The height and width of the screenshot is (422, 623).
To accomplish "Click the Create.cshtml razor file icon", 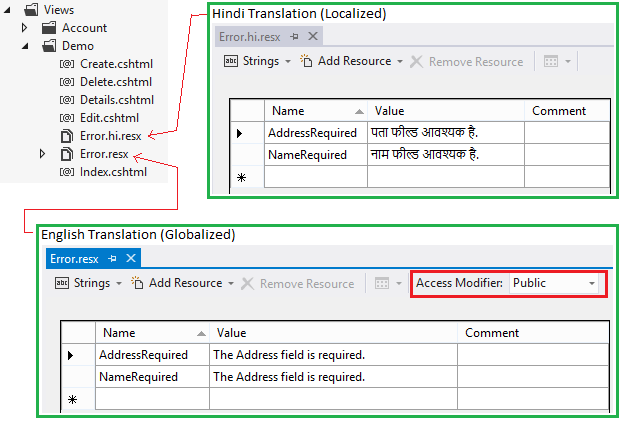I will 67,64.
